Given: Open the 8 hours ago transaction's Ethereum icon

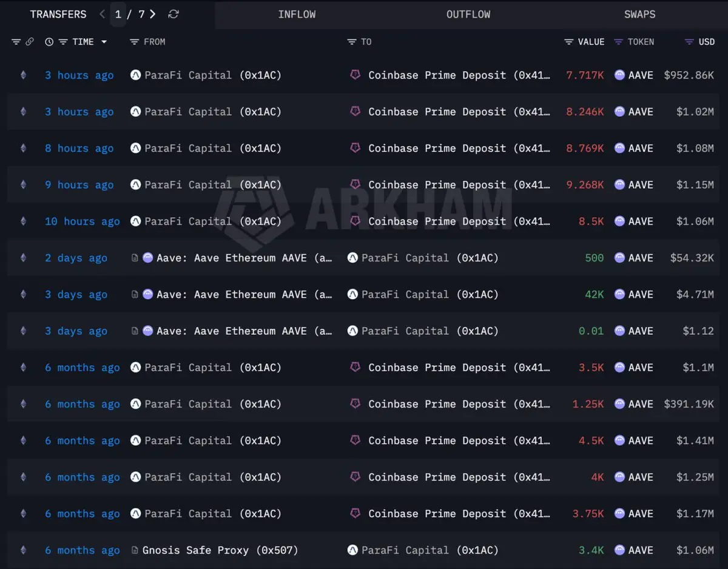Looking at the screenshot, I should (x=24, y=148).
